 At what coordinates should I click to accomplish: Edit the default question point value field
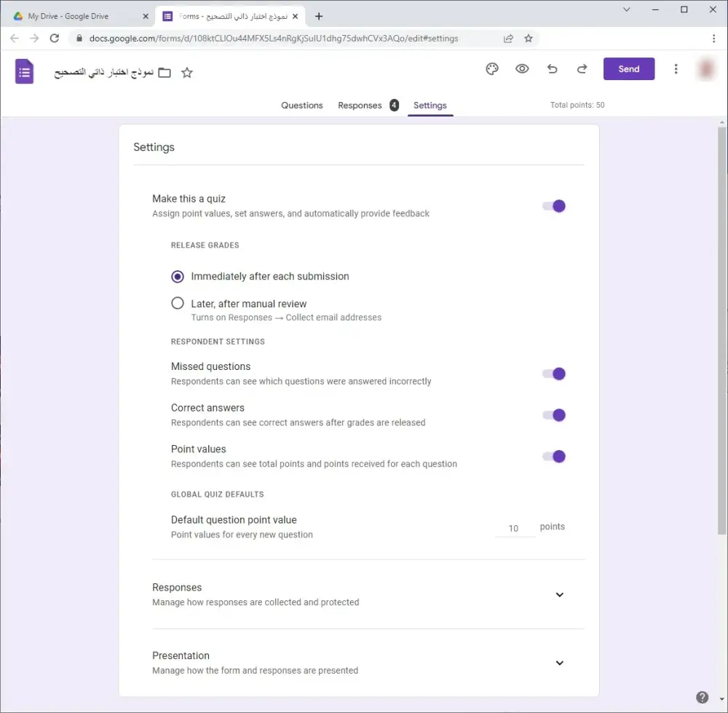[515, 529]
